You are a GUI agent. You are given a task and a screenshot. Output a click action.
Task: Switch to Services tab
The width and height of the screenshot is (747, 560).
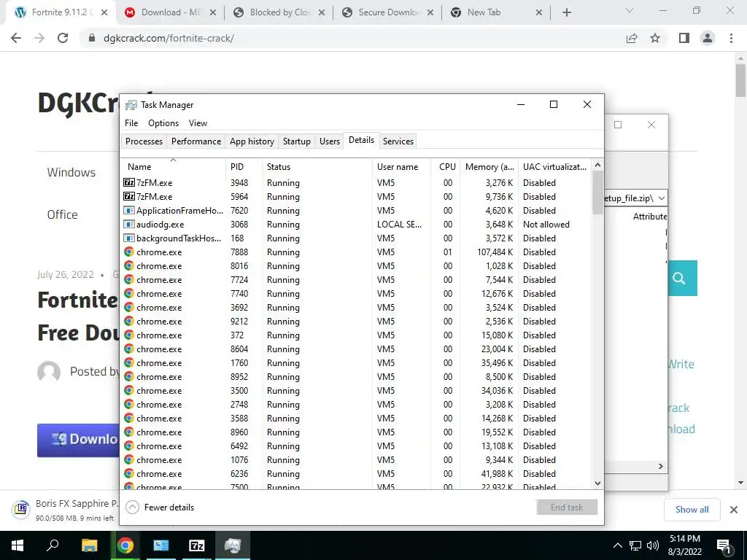tap(398, 141)
